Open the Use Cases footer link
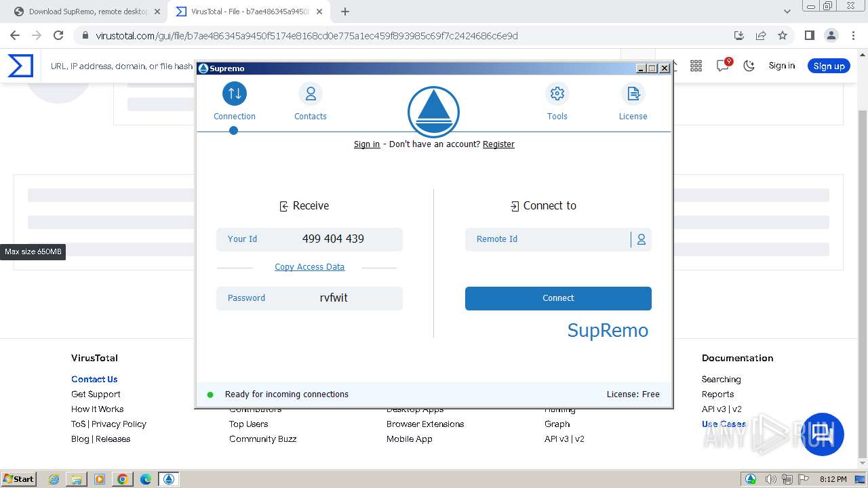Image resolution: width=868 pixels, height=488 pixels. pyautogui.click(x=724, y=424)
